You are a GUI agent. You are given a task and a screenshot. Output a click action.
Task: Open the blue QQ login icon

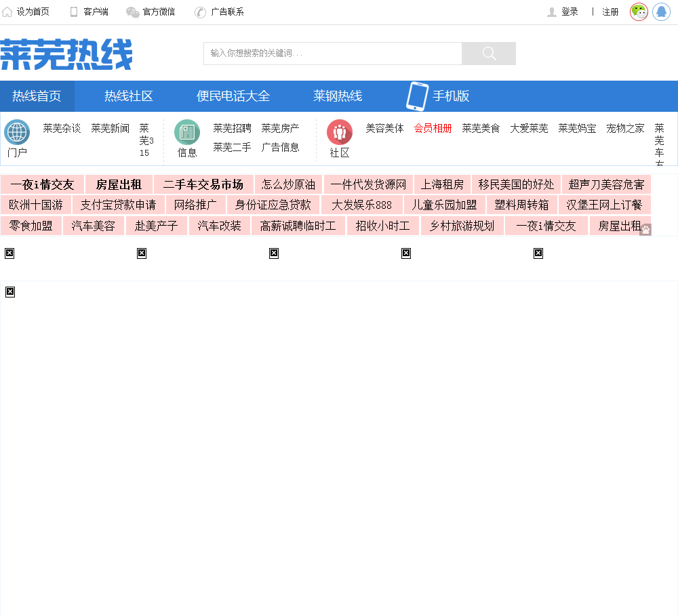[661, 12]
